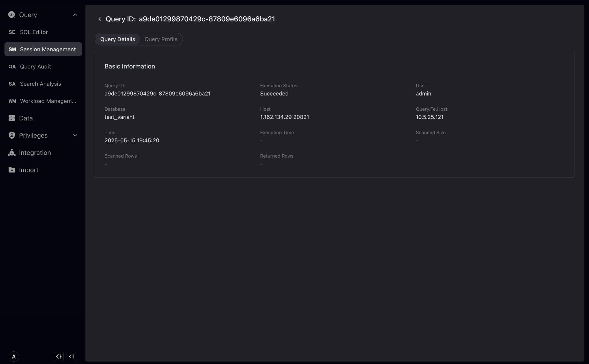
Task: Click the Query section icon in sidebar
Action: point(12,15)
